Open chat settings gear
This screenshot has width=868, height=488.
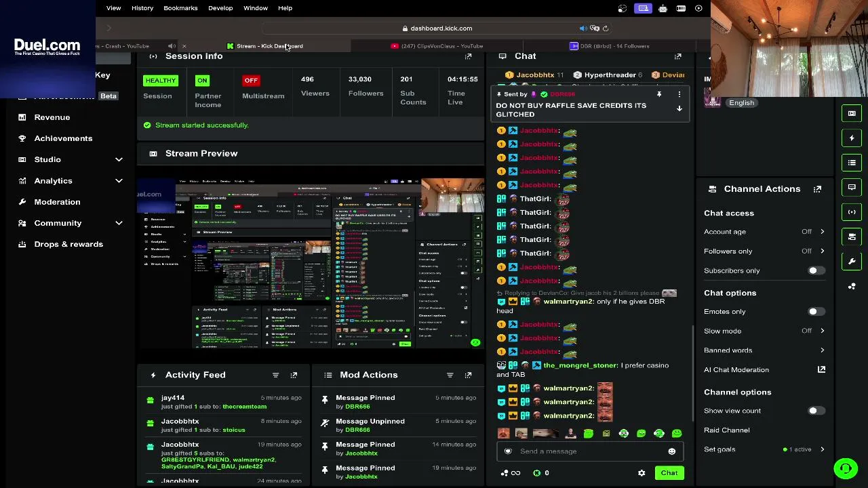642,473
